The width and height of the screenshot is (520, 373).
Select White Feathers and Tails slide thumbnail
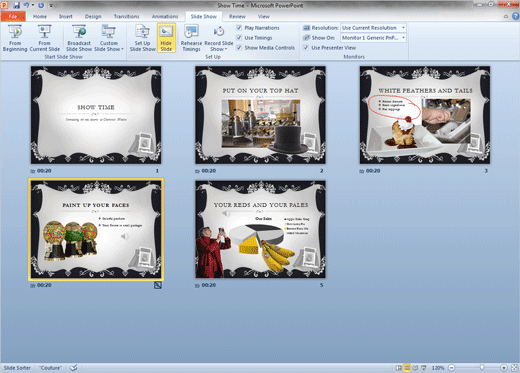(x=425, y=115)
